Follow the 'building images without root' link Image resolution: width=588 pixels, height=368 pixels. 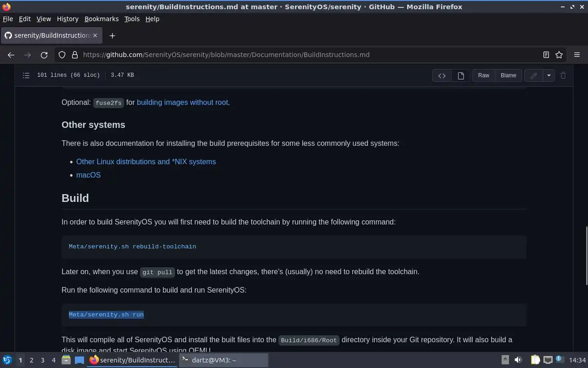(x=182, y=102)
